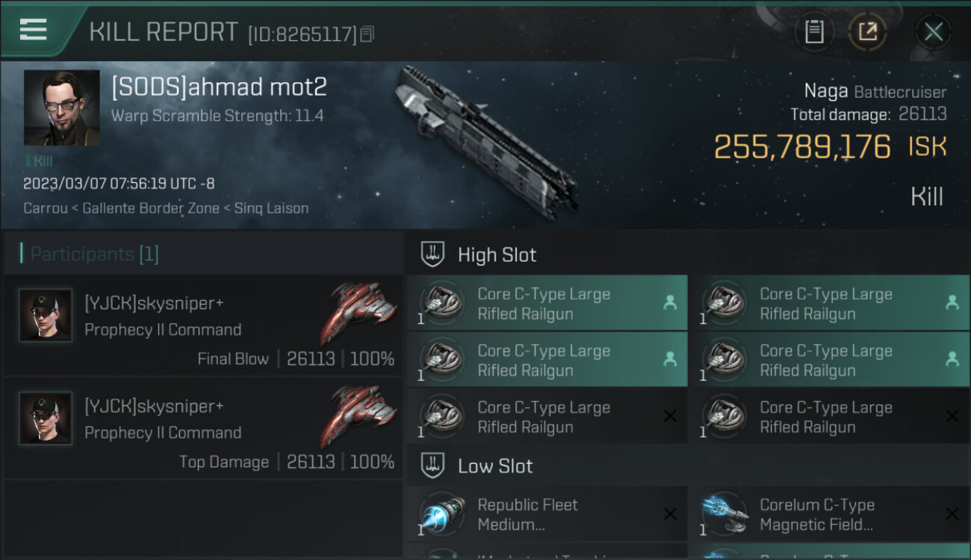The image size is (971, 560).
Task: View Final Blow Prophecy II Command ship icon
Action: [359, 314]
